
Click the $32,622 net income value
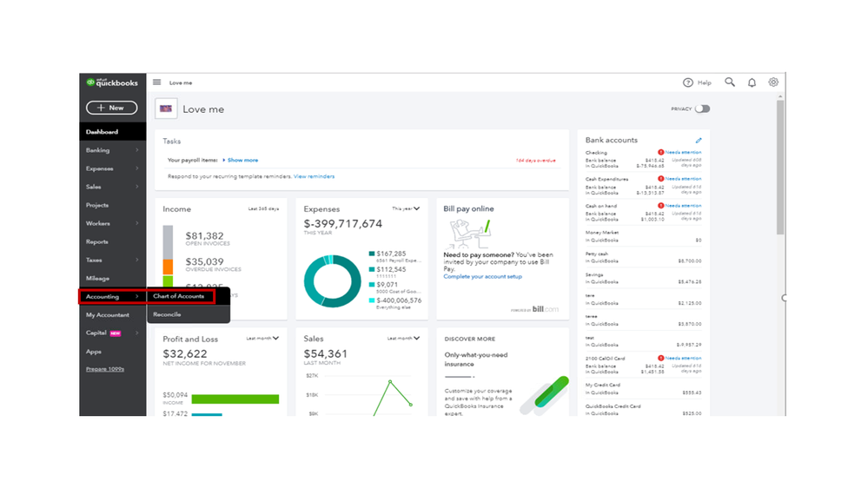[185, 353]
